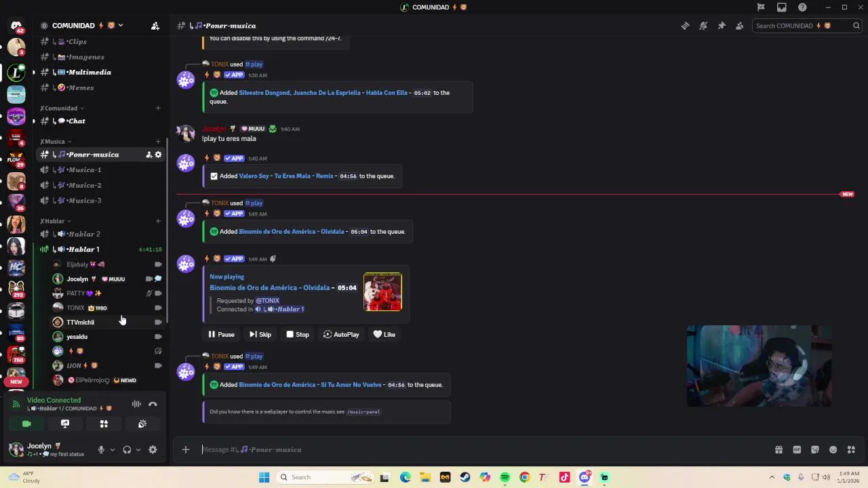The height and width of the screenshot is (488, 868).
Task: Open pinned messages in channel header
Action: coord(722,26)
